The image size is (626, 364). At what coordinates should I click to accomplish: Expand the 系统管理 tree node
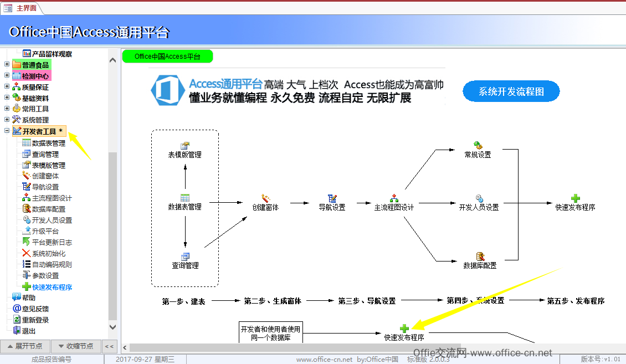click(7, 119)
